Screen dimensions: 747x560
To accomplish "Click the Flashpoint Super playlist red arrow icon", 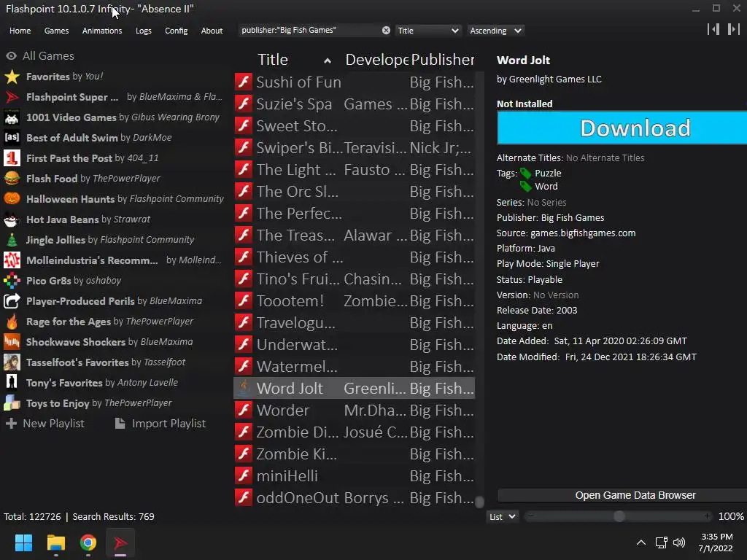I will click(12, 97).
